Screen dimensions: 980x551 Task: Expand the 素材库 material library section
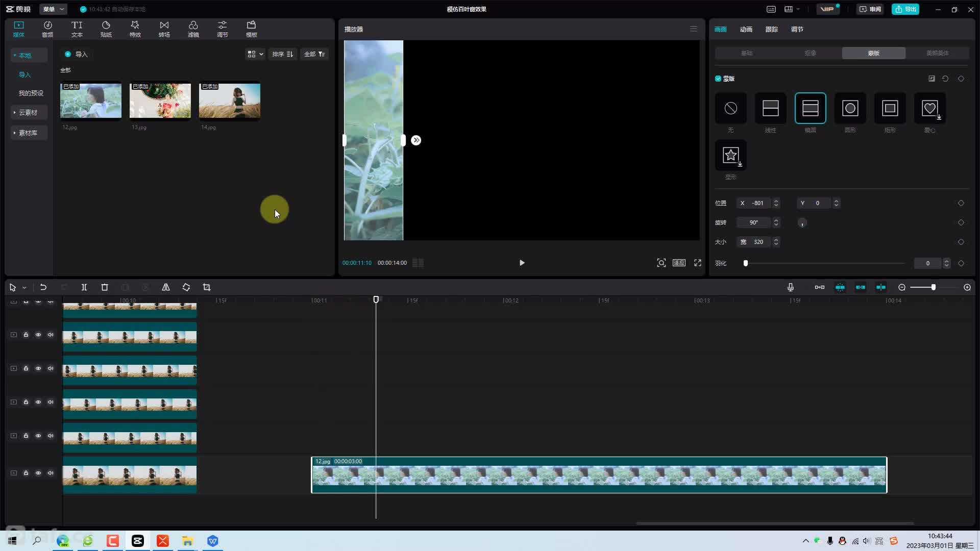coord(29,133)
